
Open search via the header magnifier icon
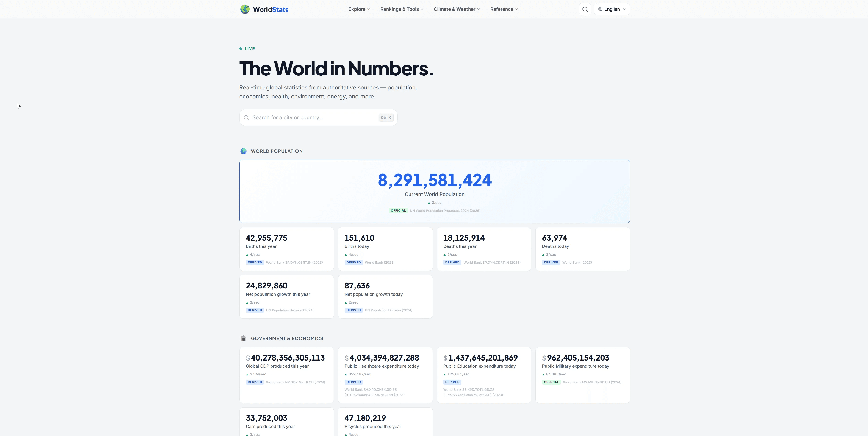coord(585,9)
